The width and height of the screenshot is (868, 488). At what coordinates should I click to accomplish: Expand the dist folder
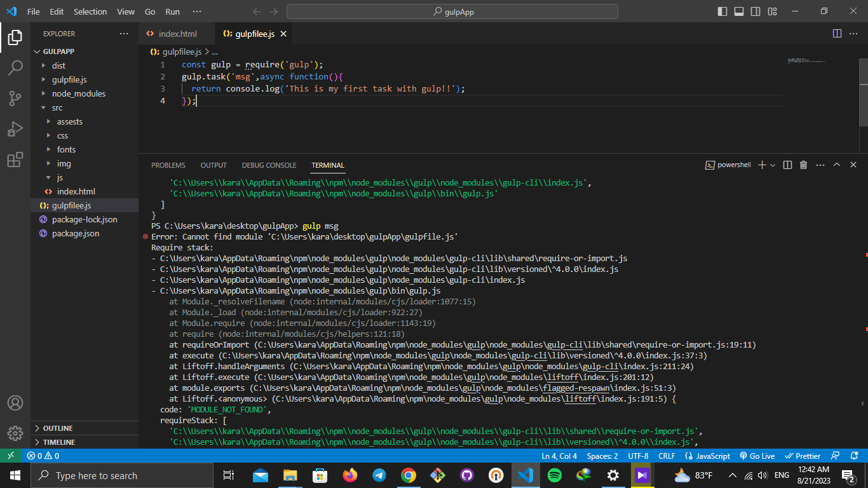(85, 65)
